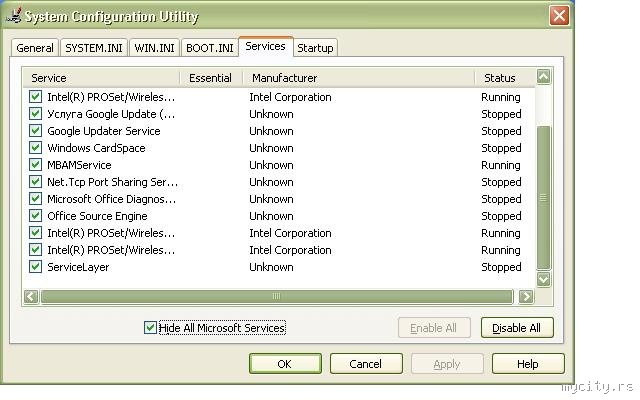
Task: Select the Microsoft Office Diagnos… service name
Action: pyautogui.click(x=111, y=199)
